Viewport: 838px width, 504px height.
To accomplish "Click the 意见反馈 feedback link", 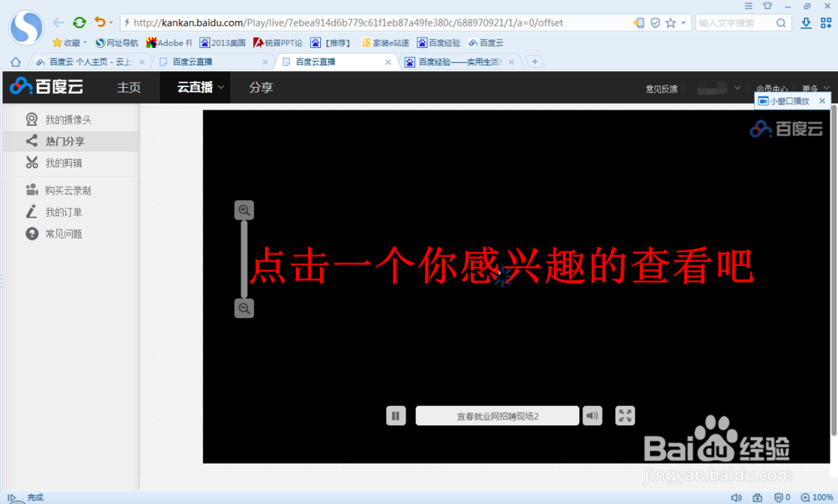I will 661,89.
